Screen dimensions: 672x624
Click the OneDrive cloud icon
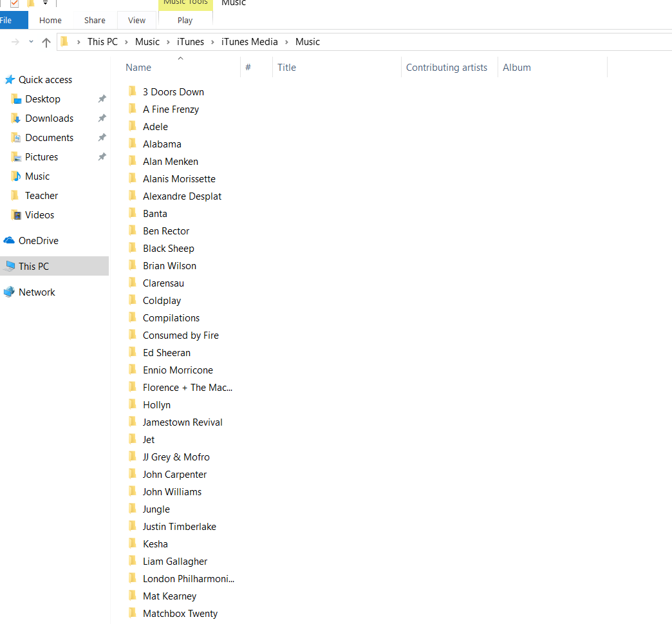coord(9,240)
